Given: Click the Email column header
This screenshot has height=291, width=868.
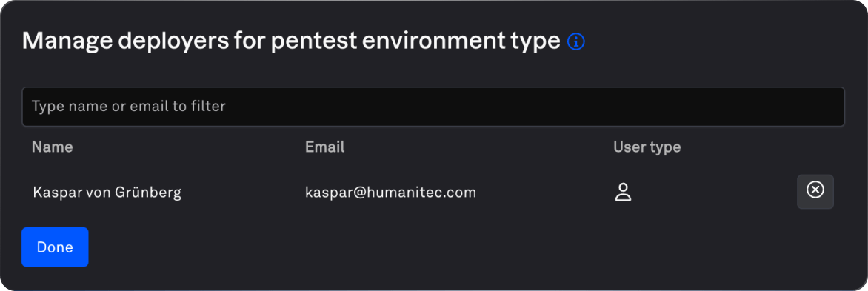Looking at the screenshot, I should pos(325,147).
